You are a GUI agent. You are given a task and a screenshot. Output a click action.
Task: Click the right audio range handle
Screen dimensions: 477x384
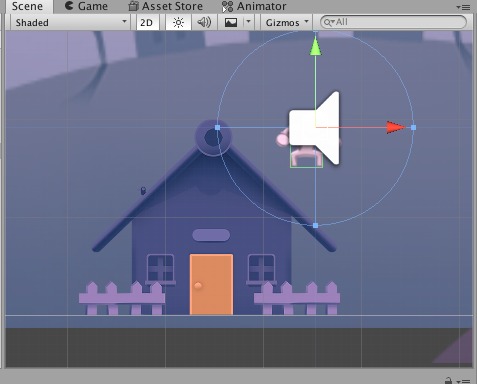[x=414, y=127]
